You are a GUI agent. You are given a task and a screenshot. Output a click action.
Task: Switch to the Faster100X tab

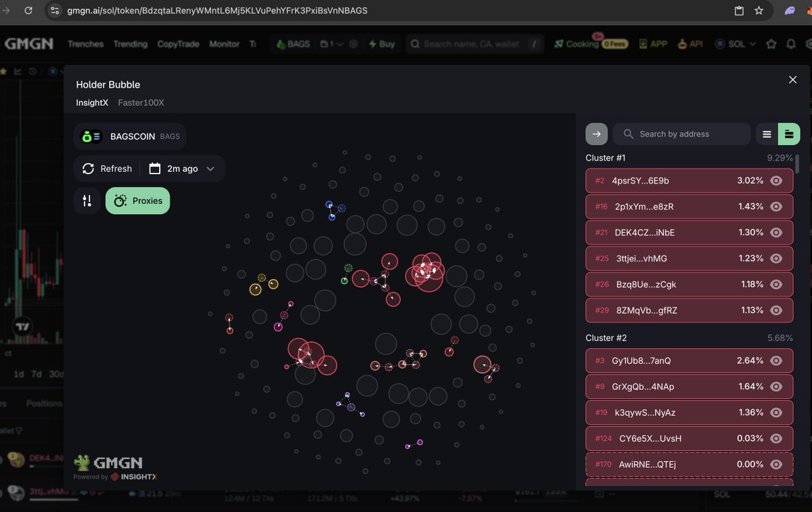pyautogui.click(x=141, y=103)
